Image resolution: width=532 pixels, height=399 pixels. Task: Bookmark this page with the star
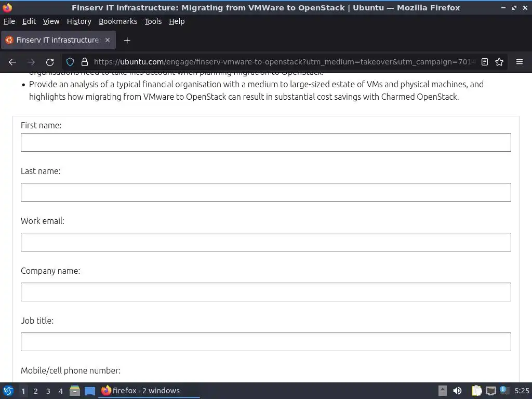499,62
